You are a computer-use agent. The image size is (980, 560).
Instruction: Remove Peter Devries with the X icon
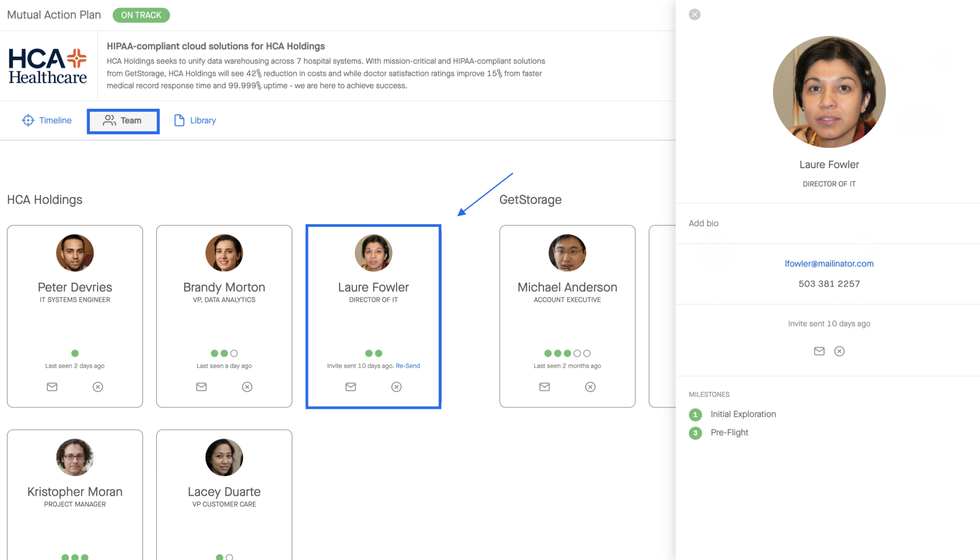tap(98, 387)
